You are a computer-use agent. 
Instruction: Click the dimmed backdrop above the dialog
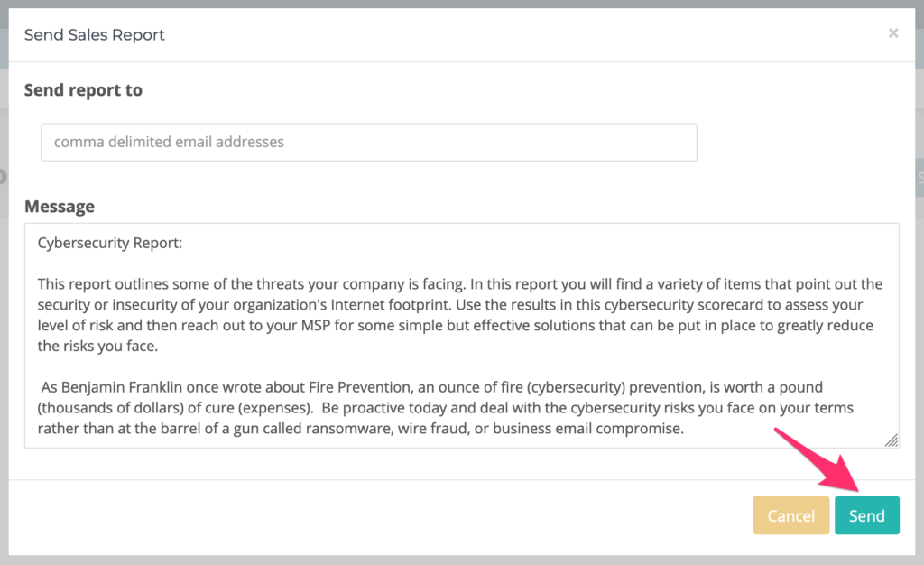point(462,4)
